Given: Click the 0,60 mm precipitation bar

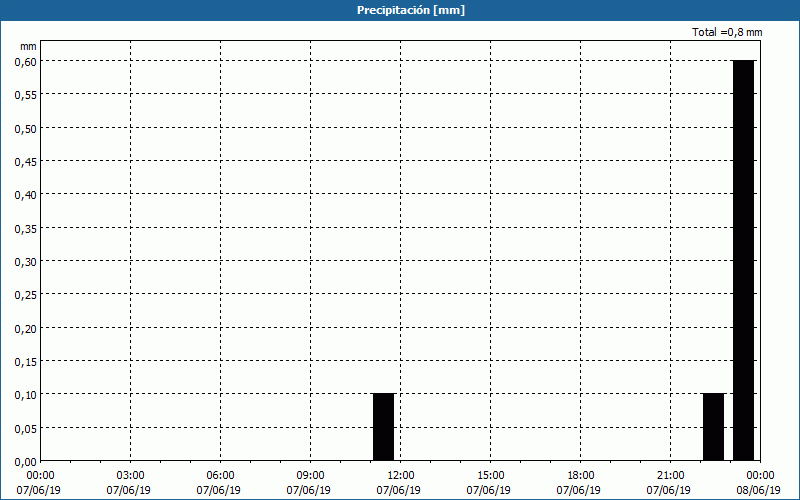Looking at the screenshot, I should [743, 261].
